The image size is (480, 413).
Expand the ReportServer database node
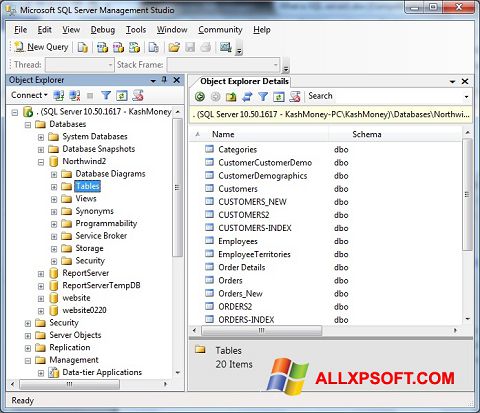click(x=41, y=274)
